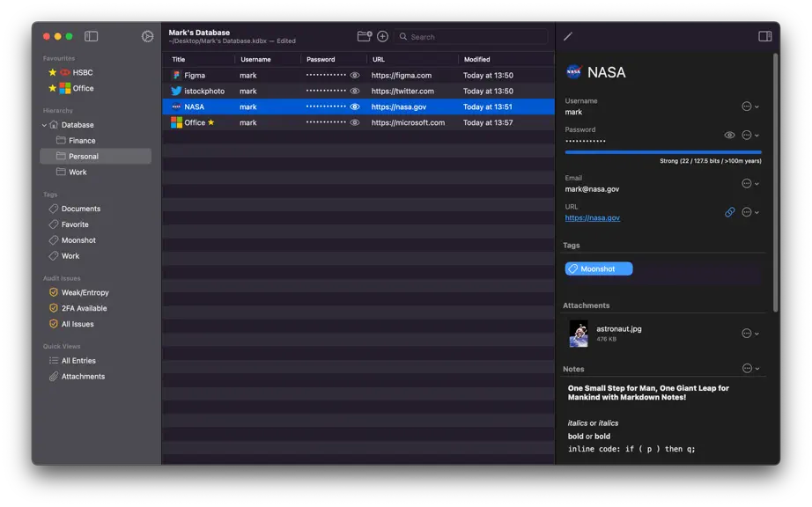Open the Username field options dropdown
This screenshot has width=812, height=507.
(x=750, y=106)
